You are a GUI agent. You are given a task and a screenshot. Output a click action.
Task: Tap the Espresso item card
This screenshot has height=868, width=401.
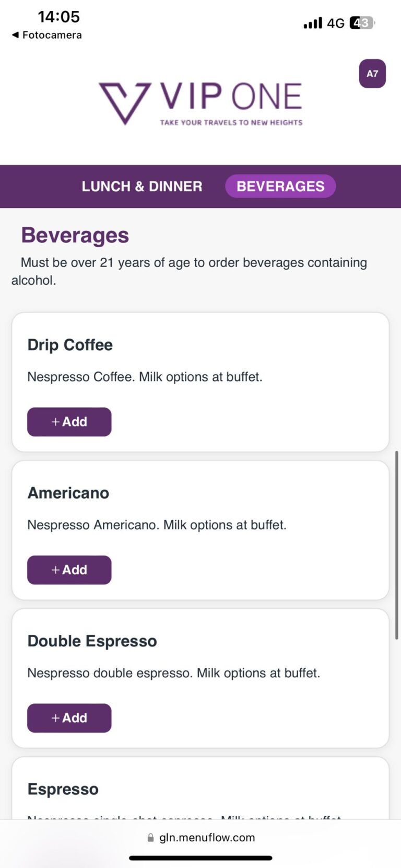pyautogui.click(x=200, y=789)
